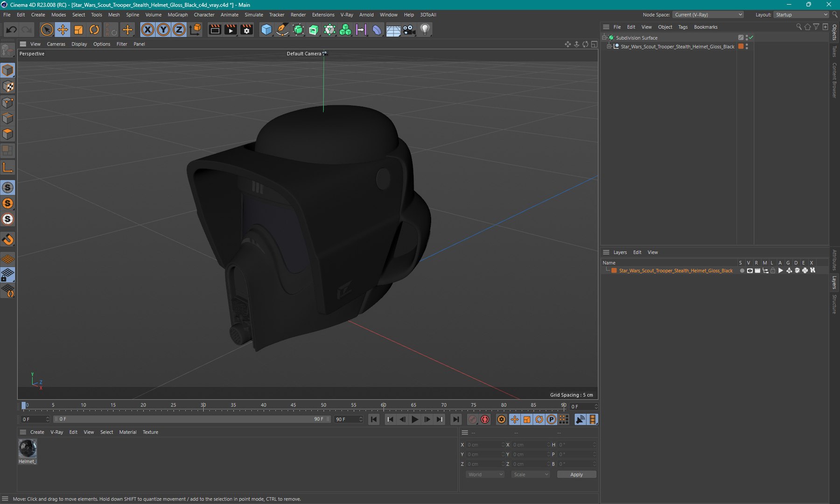Select the Helmet_ material thumbnail
Screen dimensions: 840x504
[28, 448]
